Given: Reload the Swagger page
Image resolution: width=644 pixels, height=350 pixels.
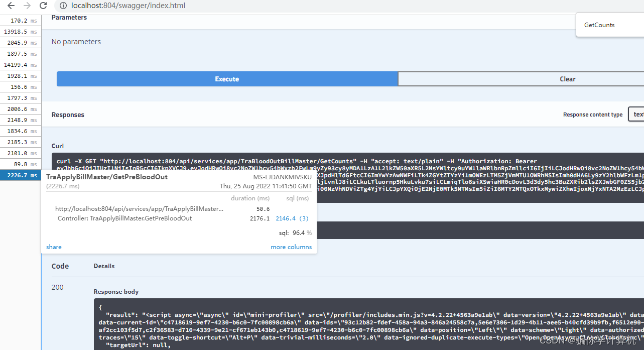Looking at the screenshot, I should pos(43,6).
